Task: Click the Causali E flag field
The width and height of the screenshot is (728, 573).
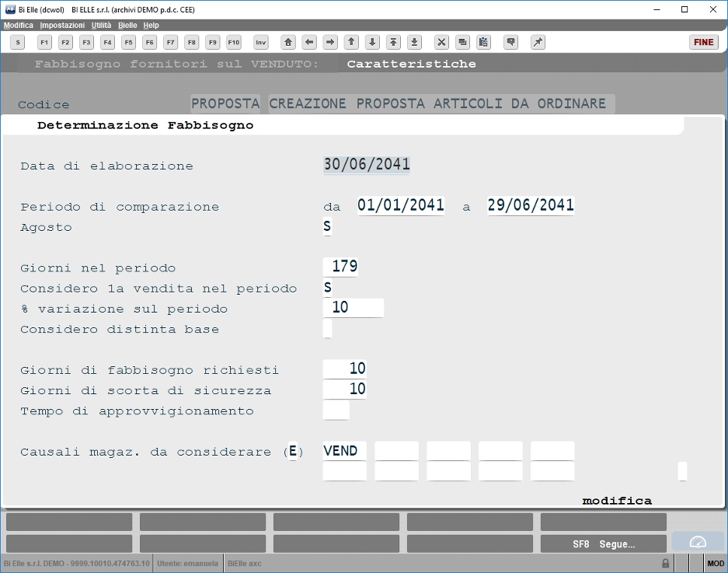Action: 292,451
